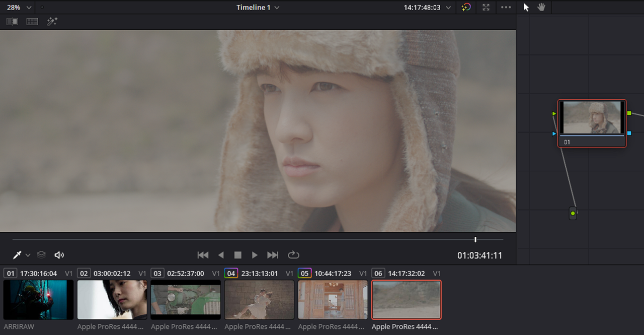Viewport: 644px width, 335px height.
Task: Toggle loop playback
Action: pos(293,255)
